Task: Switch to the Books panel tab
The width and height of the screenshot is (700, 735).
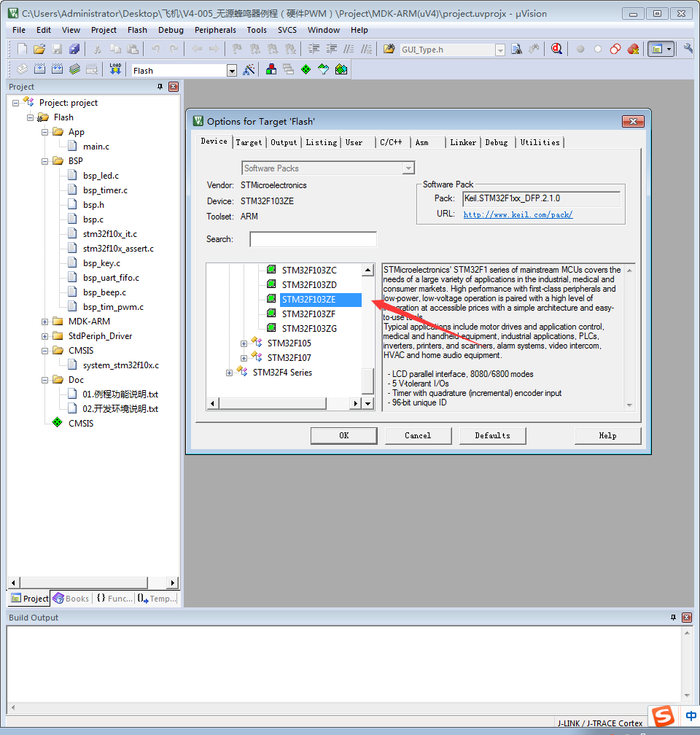Action: (x=71, y=599)
